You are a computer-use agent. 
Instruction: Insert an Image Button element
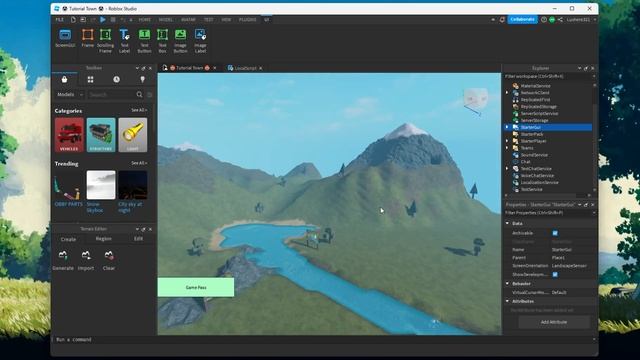click(x=180, y=41)
